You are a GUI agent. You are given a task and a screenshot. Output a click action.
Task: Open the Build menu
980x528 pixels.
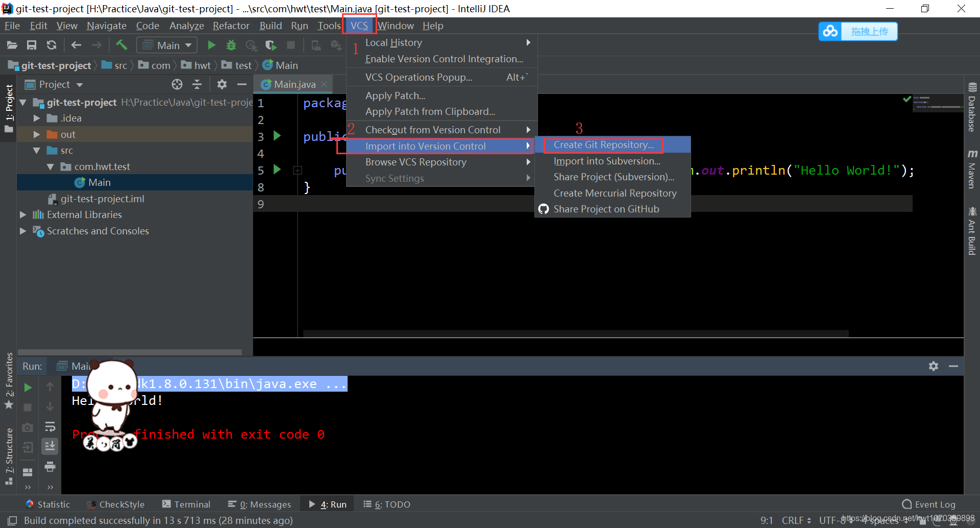click(271, 26)
